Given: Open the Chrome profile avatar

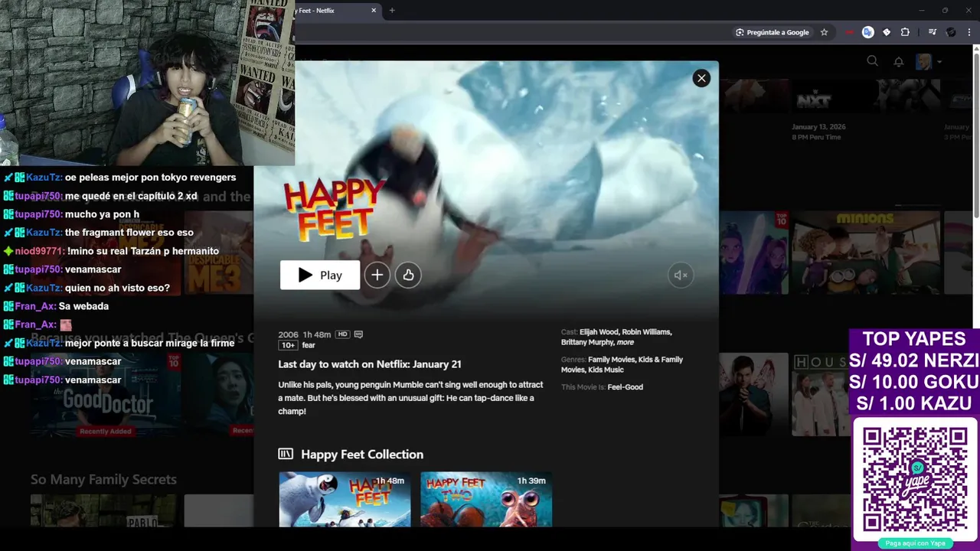Looking at the screenshot, I should click(x=951, y=32).
